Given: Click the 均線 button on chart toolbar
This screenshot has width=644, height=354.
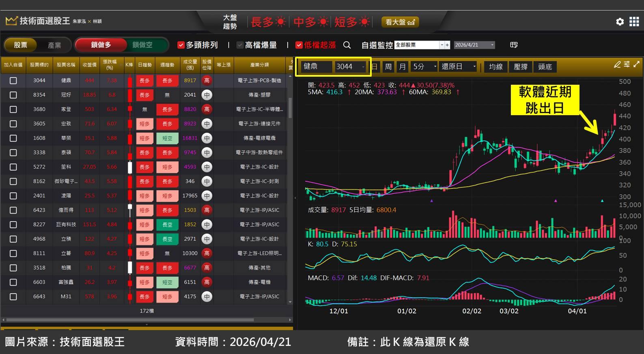Looking at the screenshot, I should tap(495, 67).
